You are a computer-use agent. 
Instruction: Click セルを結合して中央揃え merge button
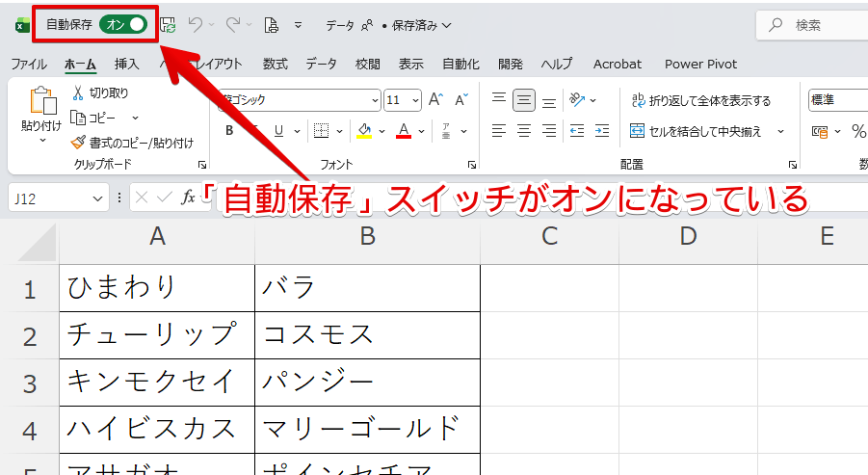tap(696, 131)
